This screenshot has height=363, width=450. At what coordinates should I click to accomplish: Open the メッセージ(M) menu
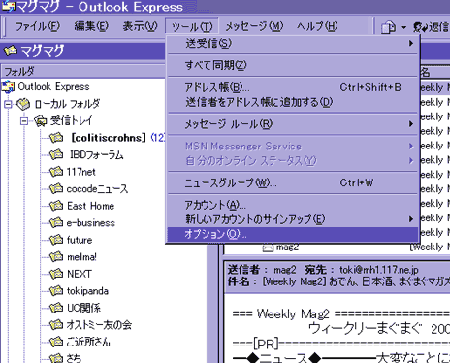click(254, 26)
